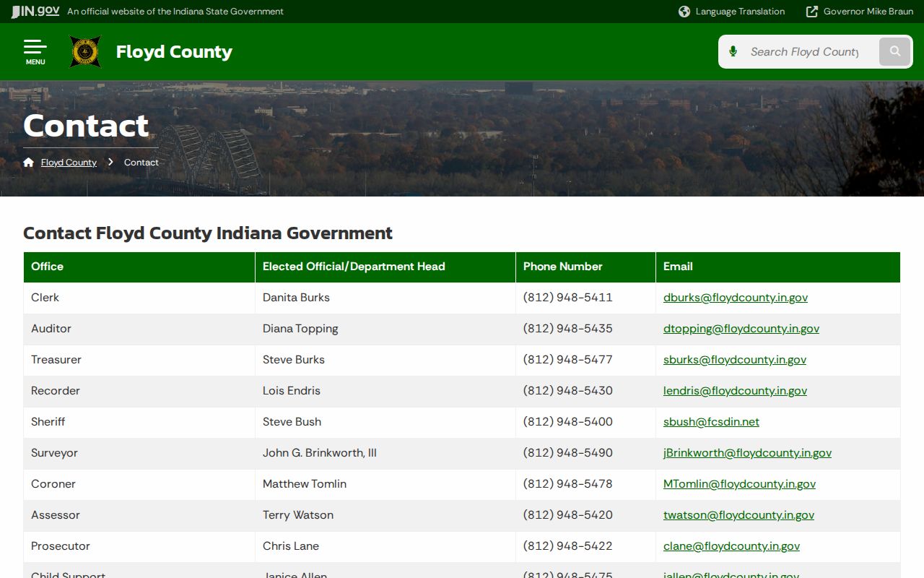Click the Language Translation globe icon
924x578 pixels.
click(x=684, y=12)
